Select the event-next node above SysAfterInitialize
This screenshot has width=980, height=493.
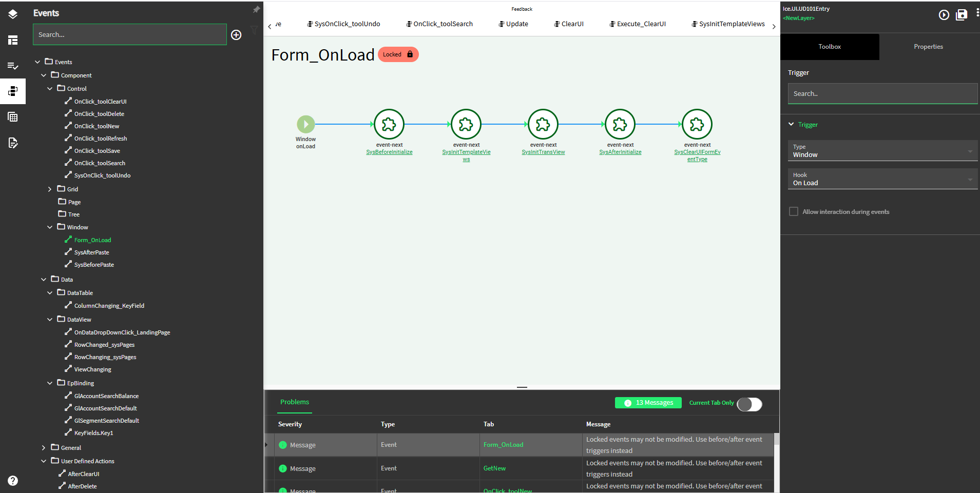point(620,124)
